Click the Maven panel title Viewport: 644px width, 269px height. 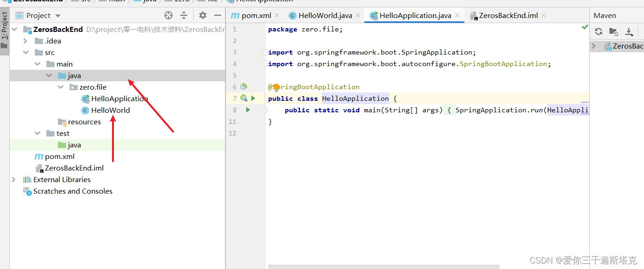605,15
